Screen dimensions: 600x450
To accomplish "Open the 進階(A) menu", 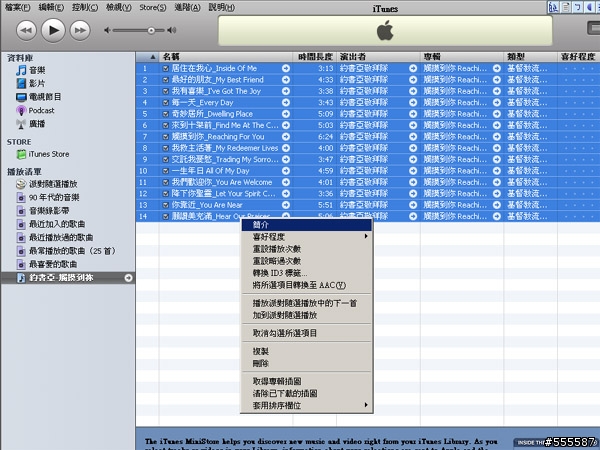I will (187, 7).
